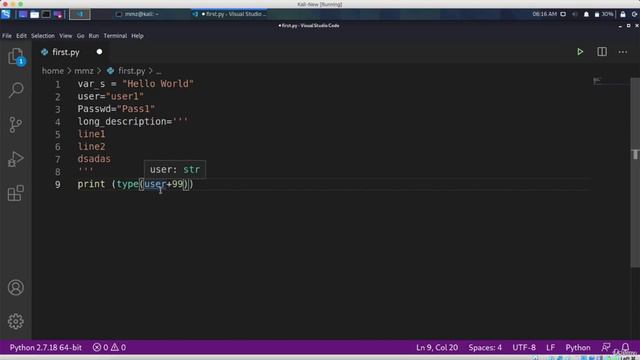Open the file manager icon in Kali panel
Viewport: 640px width, 360px height.
pos(35,14)
